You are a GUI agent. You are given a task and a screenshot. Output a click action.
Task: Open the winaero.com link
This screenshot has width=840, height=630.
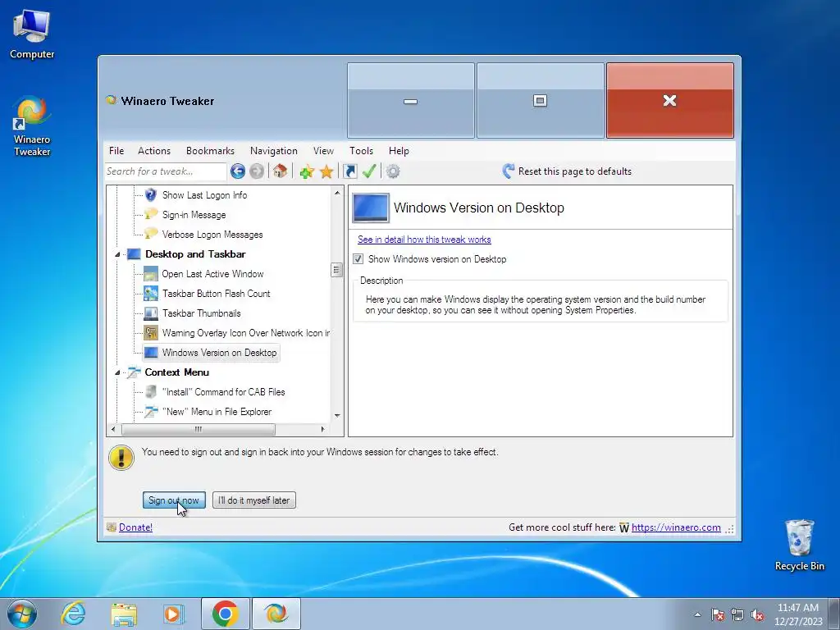click(676, 527)
